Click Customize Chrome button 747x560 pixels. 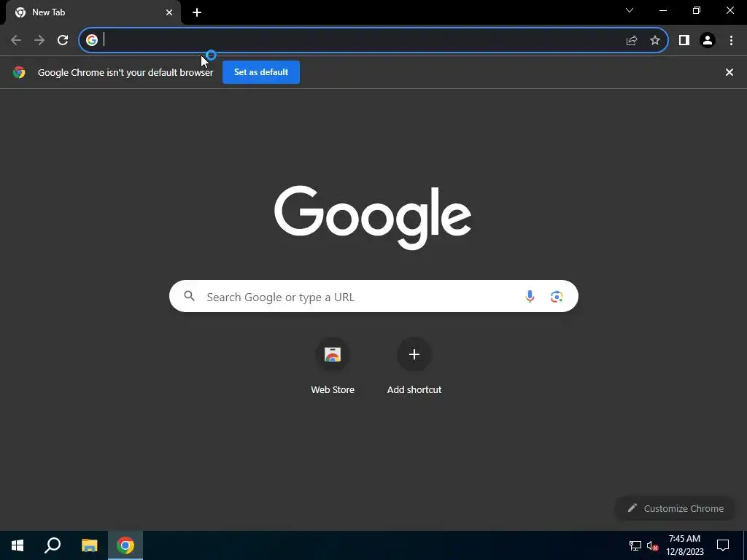coord(675,508)
